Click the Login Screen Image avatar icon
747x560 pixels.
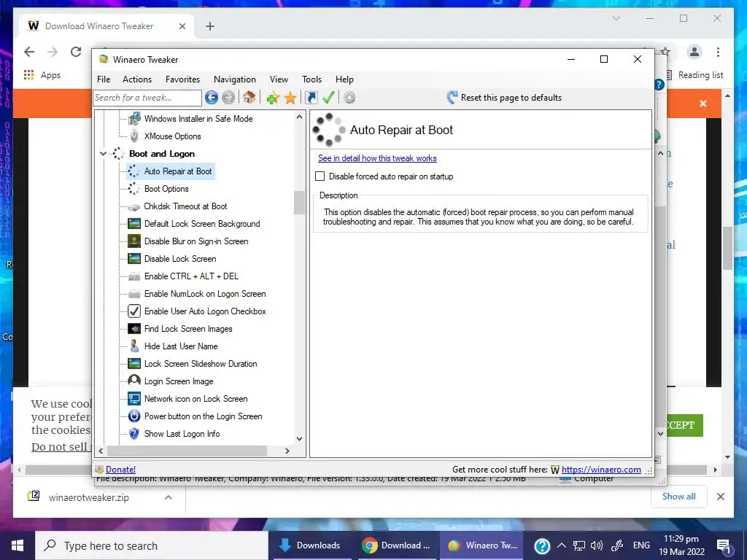(x=134, y=381)
